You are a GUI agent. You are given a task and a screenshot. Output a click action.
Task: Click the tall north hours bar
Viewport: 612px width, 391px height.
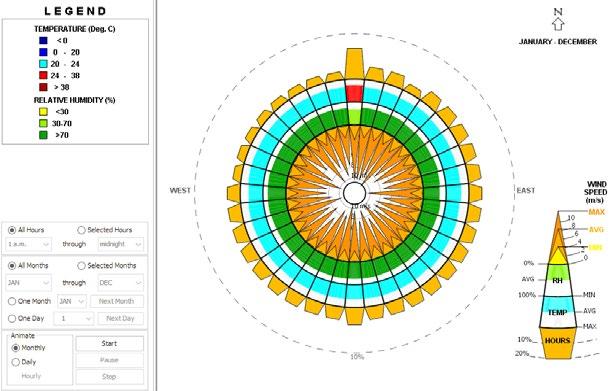point(354,64)
